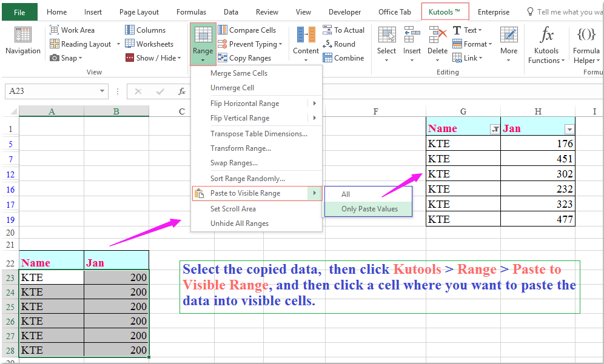Click the Name Box showing A23
The image size is (604, 364).
click(x=52, y=91)
